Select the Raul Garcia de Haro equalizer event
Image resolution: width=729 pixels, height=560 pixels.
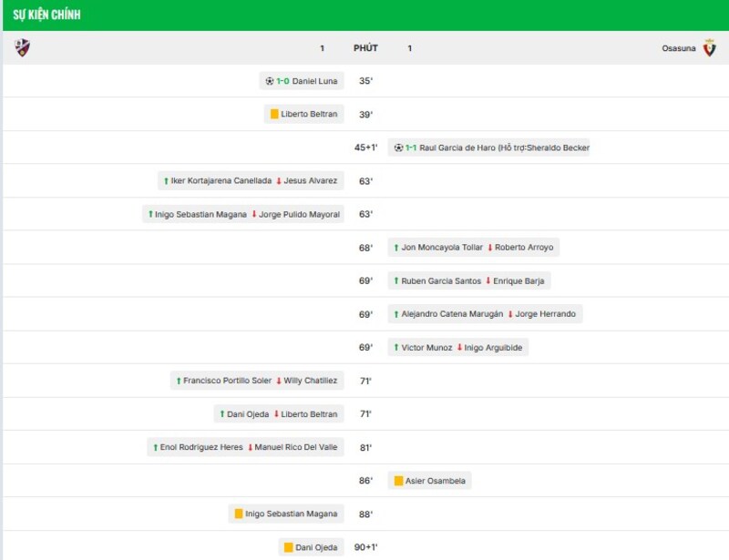pyautogui.click(x=489, y=148)
